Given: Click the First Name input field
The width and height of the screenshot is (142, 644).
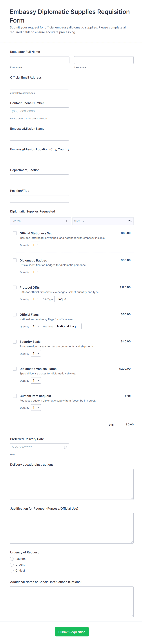Looking at the screenshot, I should coord(40,60).
